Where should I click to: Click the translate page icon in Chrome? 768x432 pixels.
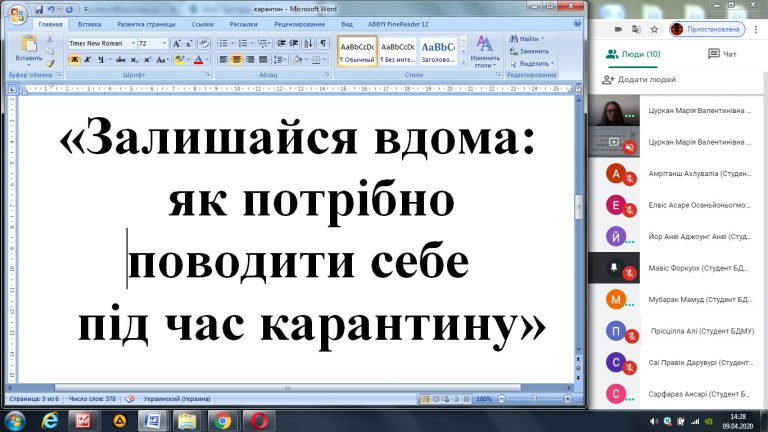pyautogui.click(x=638, y=29)
